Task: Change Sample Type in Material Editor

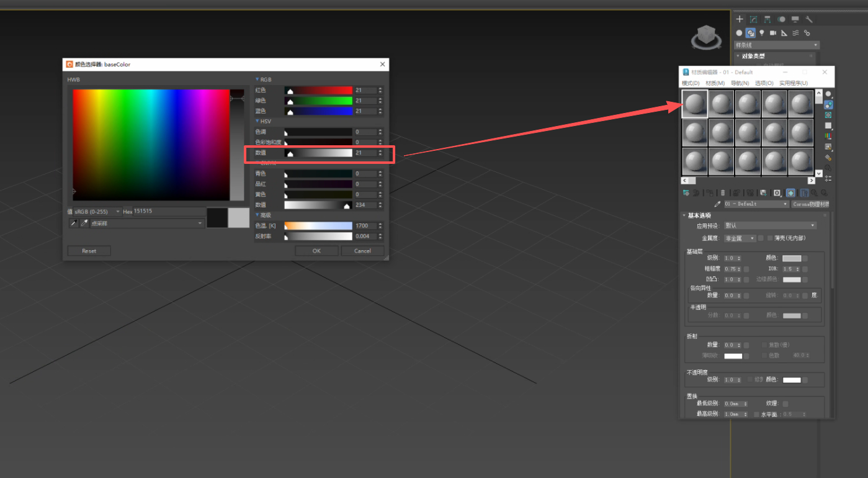Action: 828,94
